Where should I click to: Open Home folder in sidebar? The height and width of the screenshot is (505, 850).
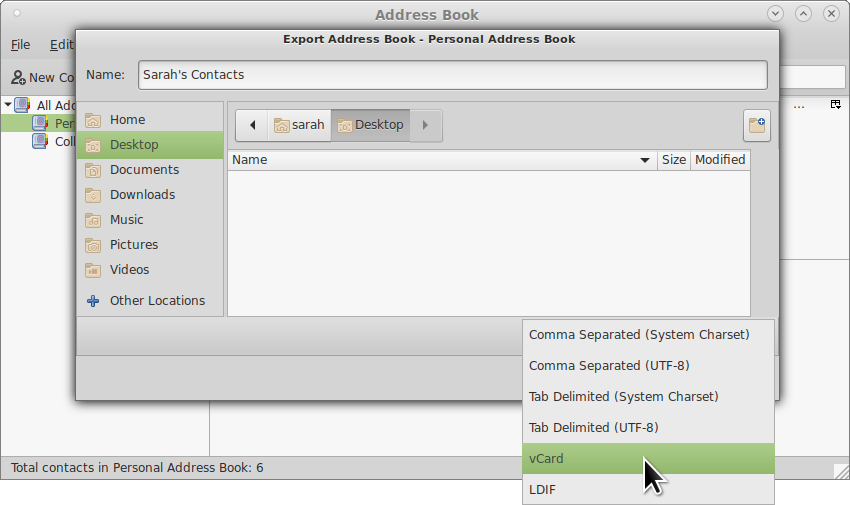[127, 119]
